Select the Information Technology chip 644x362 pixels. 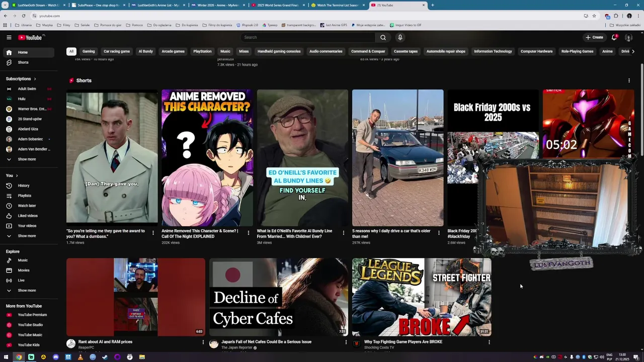[493, 51]
